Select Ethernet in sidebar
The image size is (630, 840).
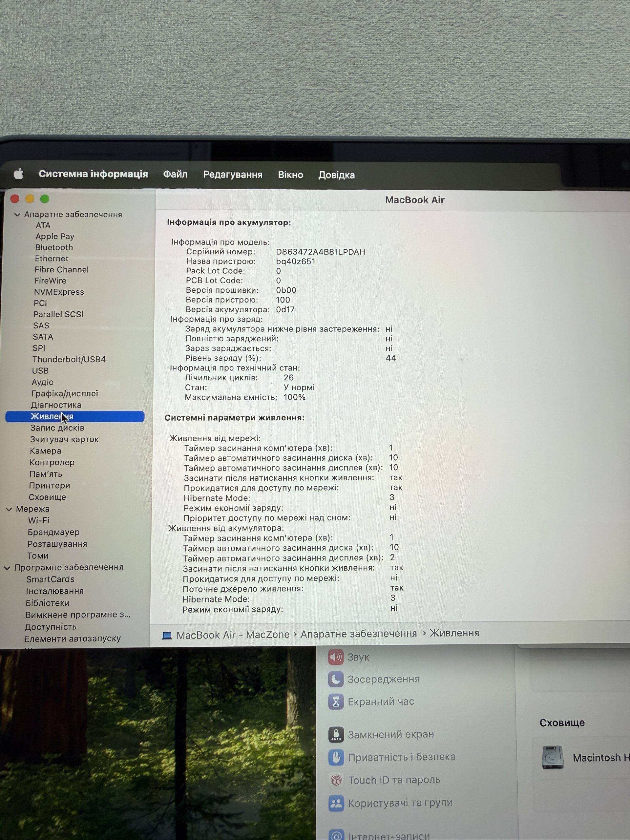(x=52, y=259)
